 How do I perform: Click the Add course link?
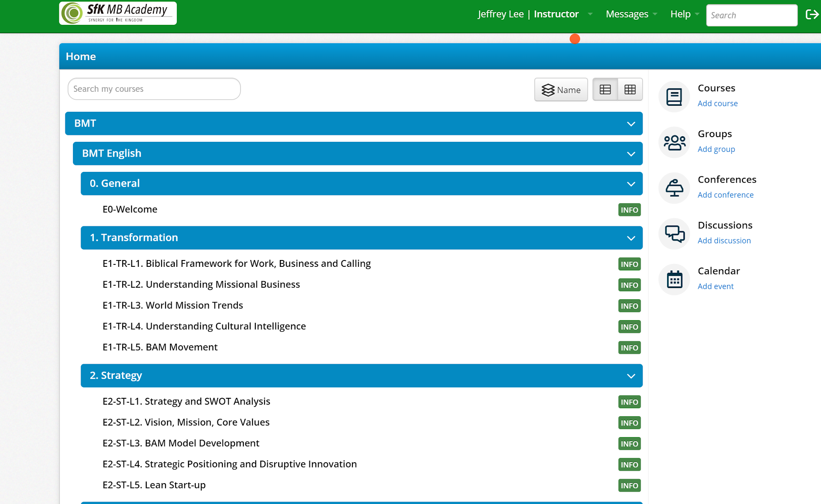click(717, 103)
